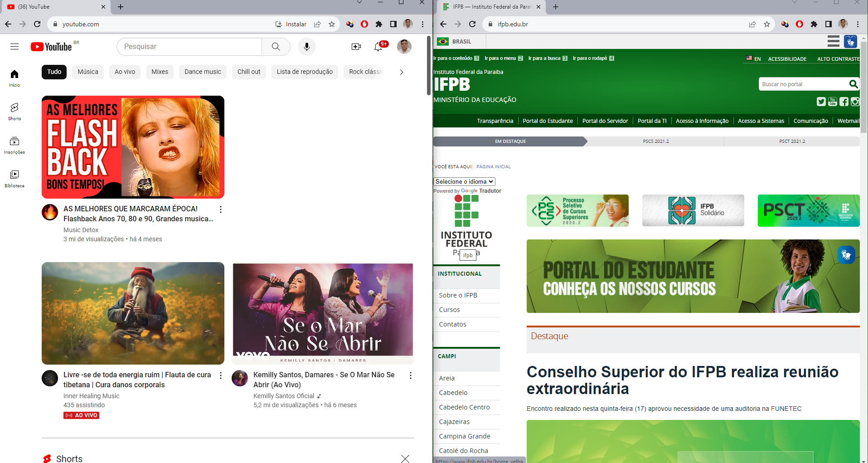Open Conselho Superior do IFPB headline
The height and width of the screenshot is (463, 868).
point(683,380)
